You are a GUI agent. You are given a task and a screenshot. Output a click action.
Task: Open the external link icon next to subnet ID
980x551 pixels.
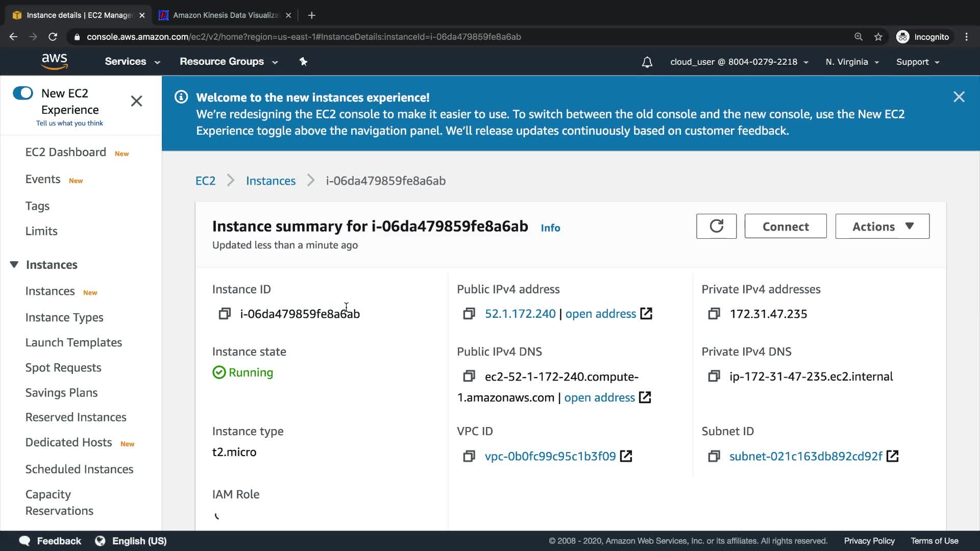click(892, 456)
